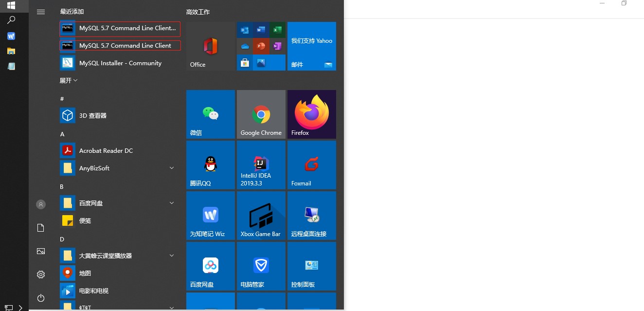Click the Windows Start button
Image resolution: width=644 pixels, height=311 pixels.
coord(11,5)
